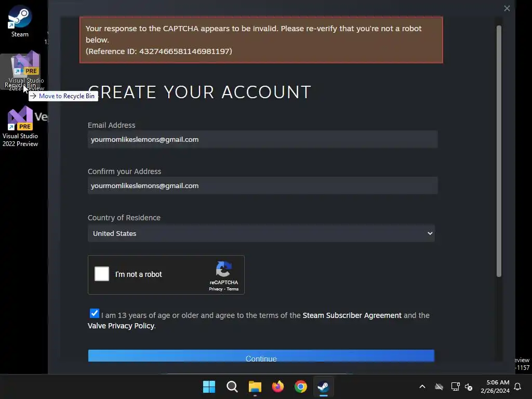Click the CAPTCHA invalid error message
532x399 pixels.
[261, 39]
